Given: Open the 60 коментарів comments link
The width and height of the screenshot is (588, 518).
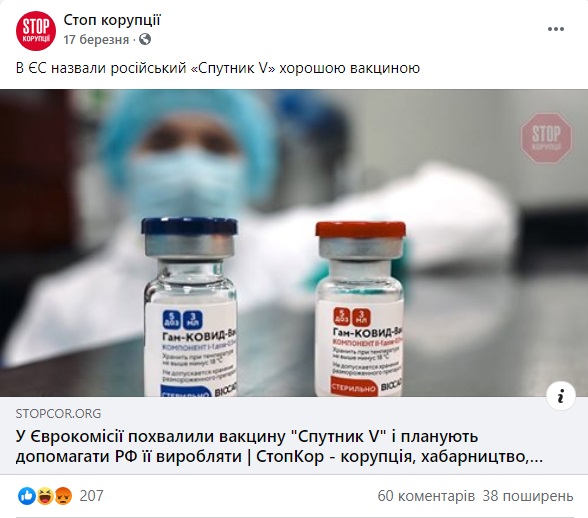Looking at the screenshot, I should (x=426, y=496).
